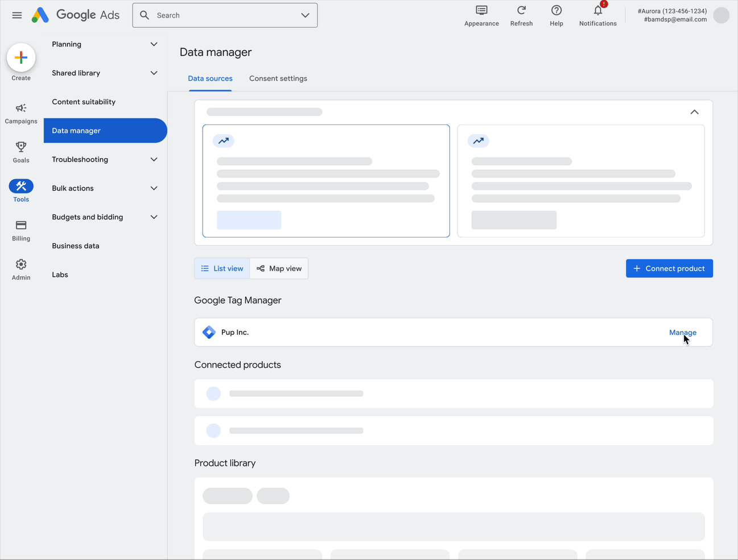The image size is (738, 560).
Task: Refresh the page data
Action: coord(521,16)
